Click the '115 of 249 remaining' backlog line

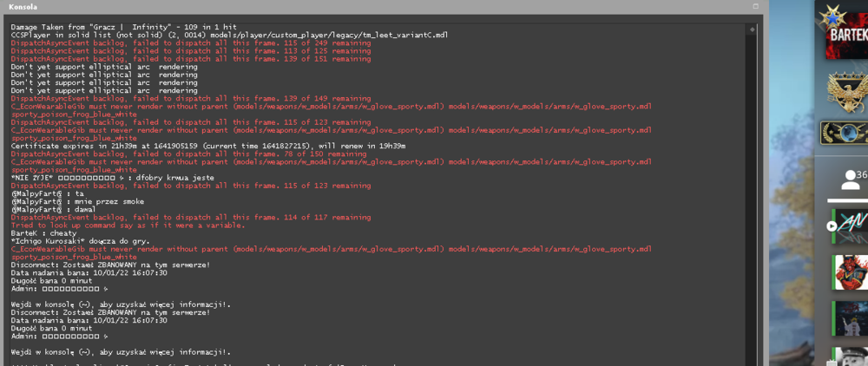pos(191,43)
